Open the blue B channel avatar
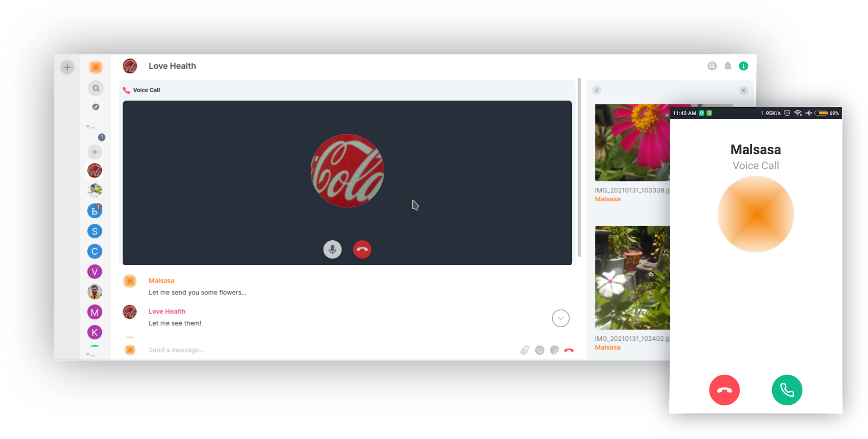The width and height of the screenshot is (868, 439). click(x=95, y=211)
